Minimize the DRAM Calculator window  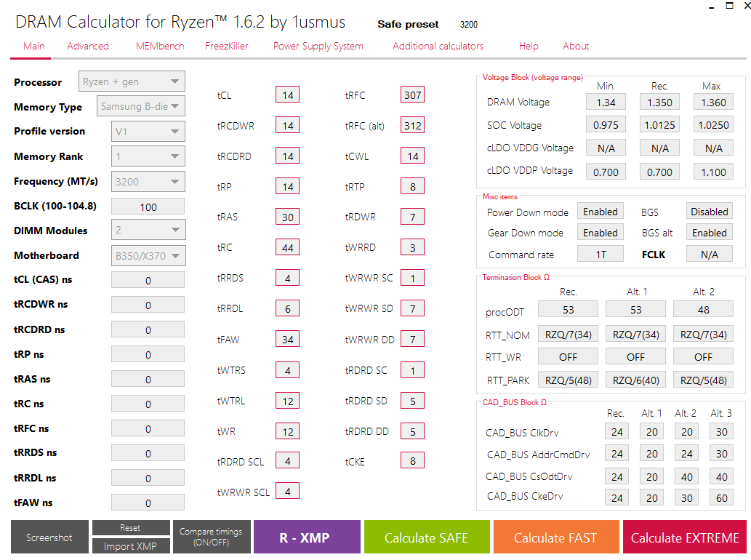pyautogui.click(x=711, y=7)
